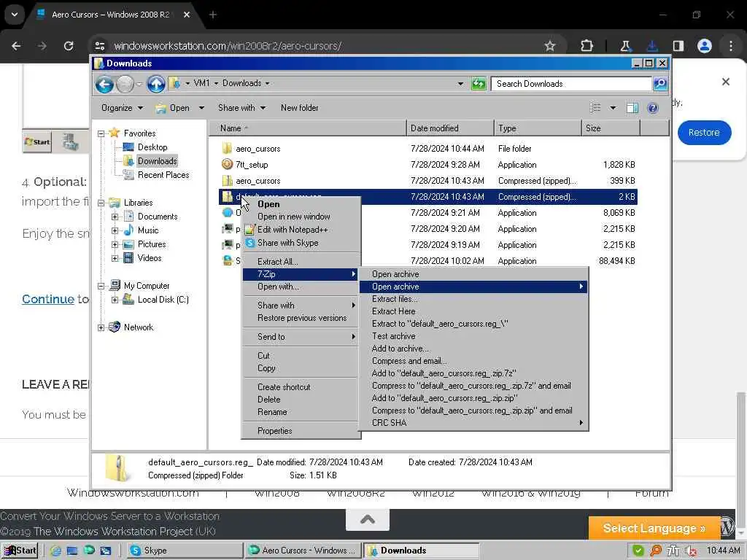Dismiss the Chrome restore popup X

pos(726,82)
